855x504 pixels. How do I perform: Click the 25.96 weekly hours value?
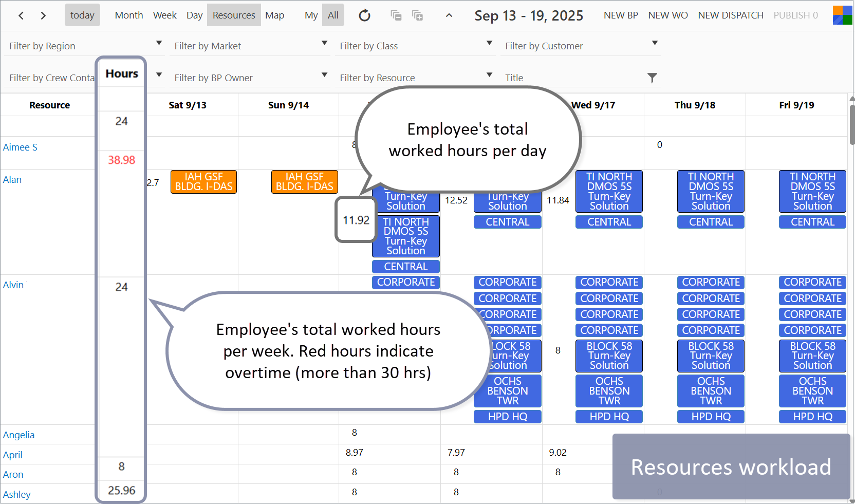click(x=121, y=491)
